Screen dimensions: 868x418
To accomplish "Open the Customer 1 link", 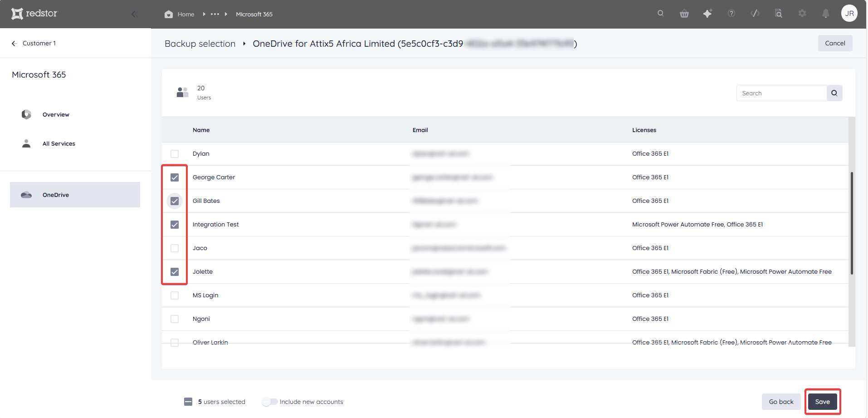I will coord(39,43).
